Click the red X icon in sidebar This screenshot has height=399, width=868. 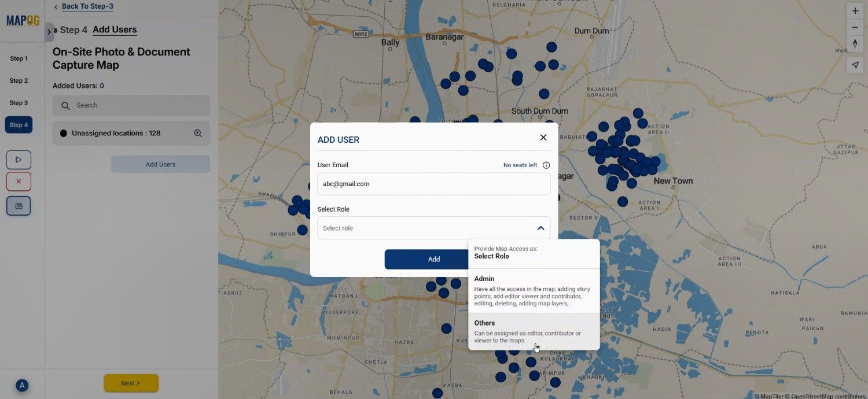click(19, 182)
